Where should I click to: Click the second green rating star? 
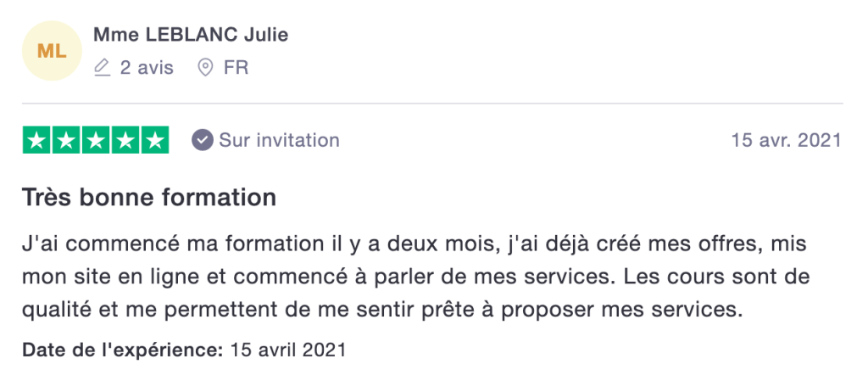(x=66, y=140)
